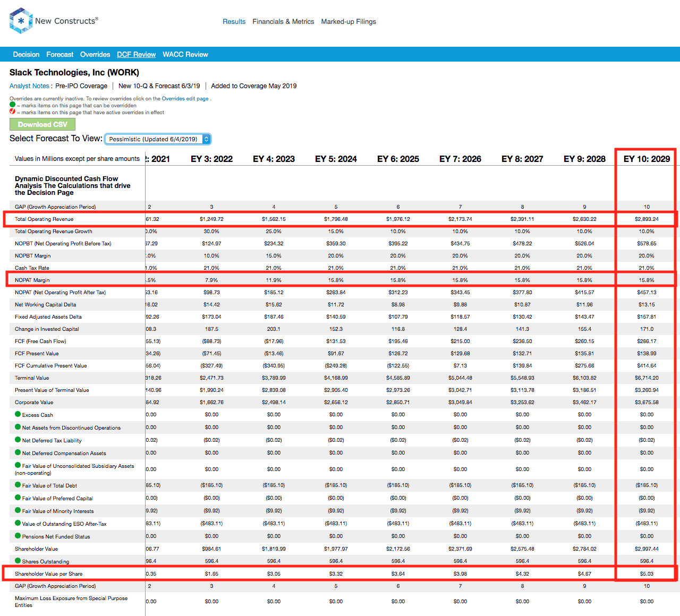Click green dot beside Fair Value of Preferred Capital
The width and height of the screenshot is (680, 616).
click(x=18, y=498)
